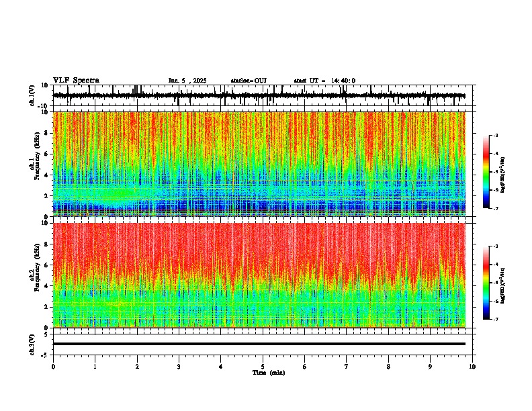The height and width of the screenshot is (411, 532).
Task: Click the "Time (min)" axis title
Action: click(269, 373)
